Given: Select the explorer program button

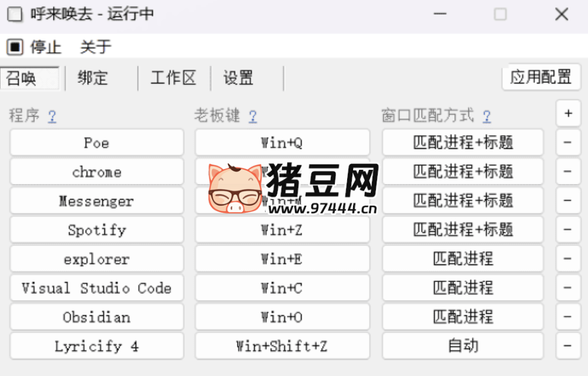Looking at the screenshot, I should tap(97, 259).
